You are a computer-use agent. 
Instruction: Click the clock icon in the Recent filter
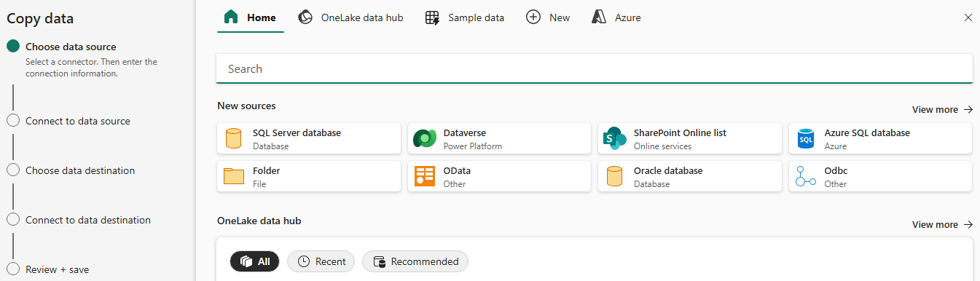[x=303, y=261]
